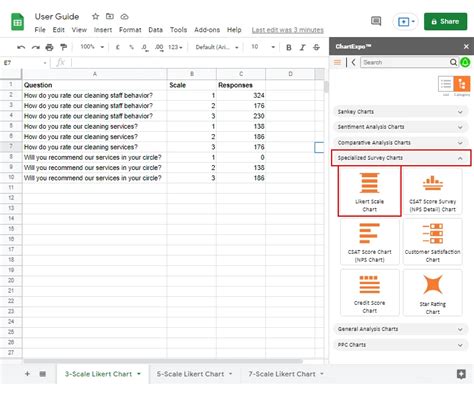Collapse the Specialized Survey Charts section

coord(401,158)
